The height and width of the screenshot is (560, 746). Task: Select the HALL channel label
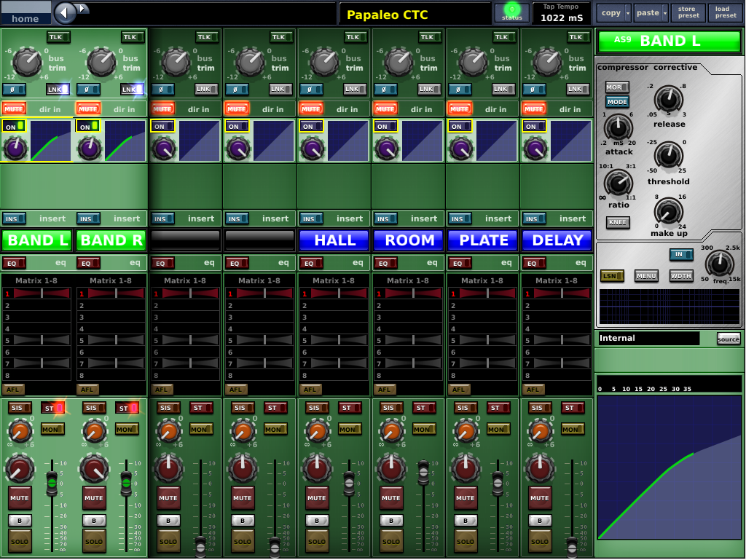(x=334, y=240)
